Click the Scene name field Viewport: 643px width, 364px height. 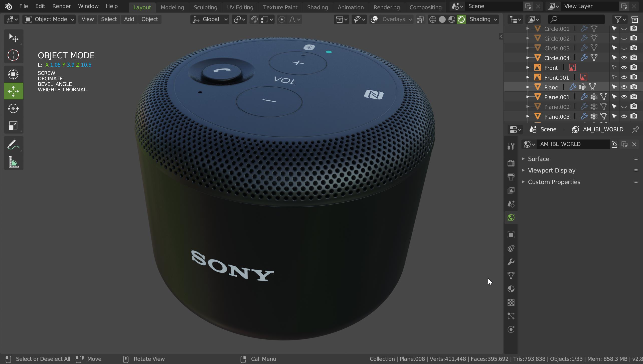tap(494, 6)
